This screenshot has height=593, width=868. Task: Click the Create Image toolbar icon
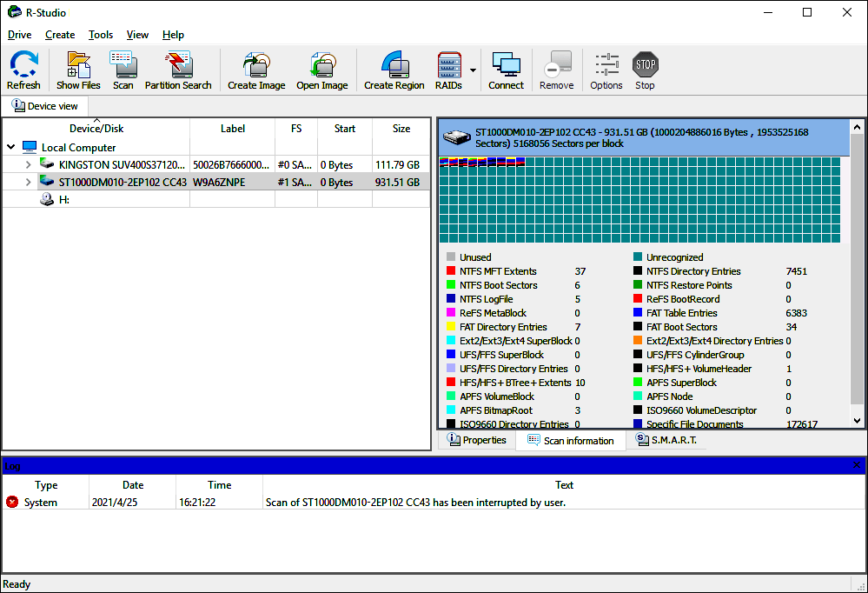tap(255, 70)
